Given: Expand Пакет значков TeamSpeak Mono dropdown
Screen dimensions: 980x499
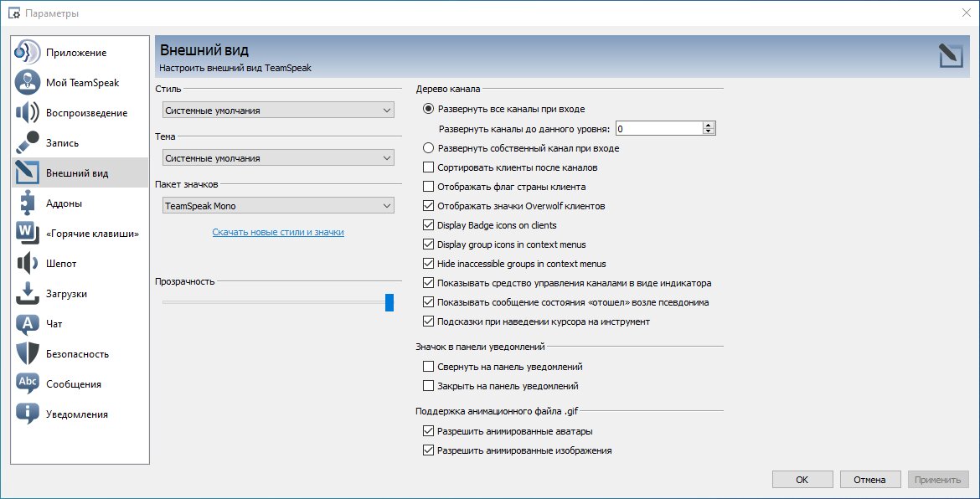Looking at the screenshot, I should coord(277,205).
